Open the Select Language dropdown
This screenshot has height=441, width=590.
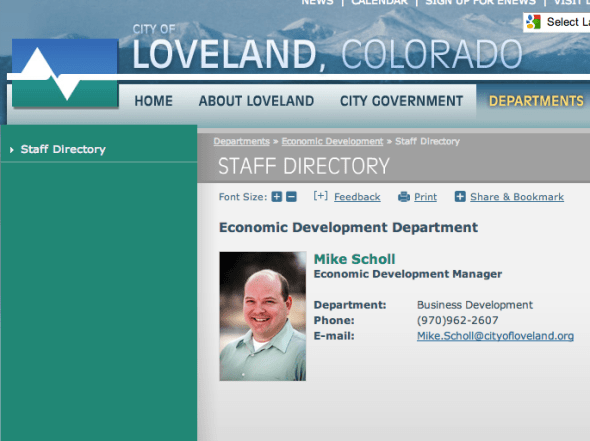pos(557,22)
